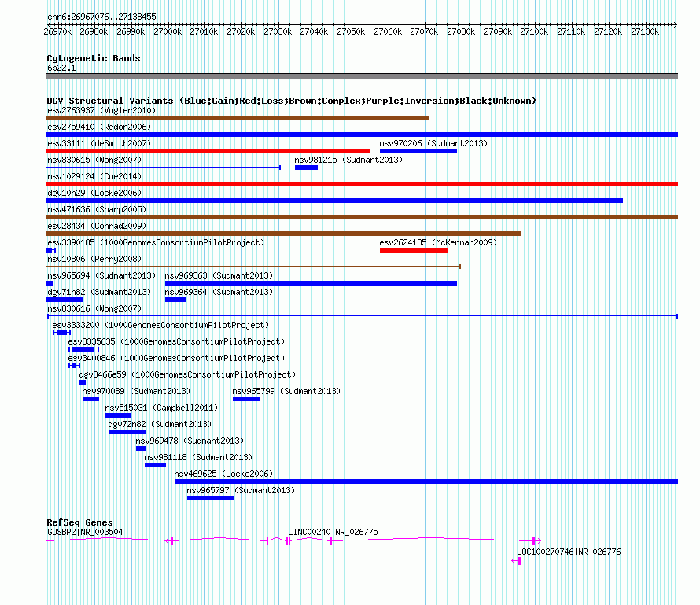Image resolution: width=700 pixels, height=605 pixels.
Task: Click the nsv969364 (Sudmant2013) label
Action: (x=219, y=292)
